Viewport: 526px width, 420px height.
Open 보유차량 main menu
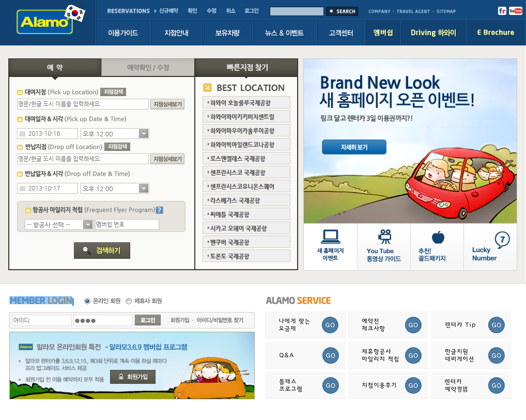227,33
